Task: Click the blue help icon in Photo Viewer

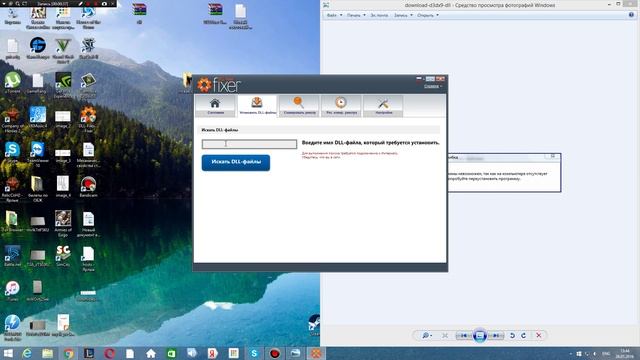Action: pyautogui.click(x=631, y=15)
